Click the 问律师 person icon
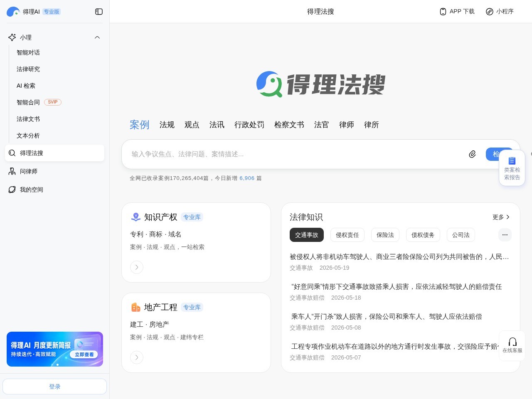This screenshot has height=399, width=532. (12, 171)
